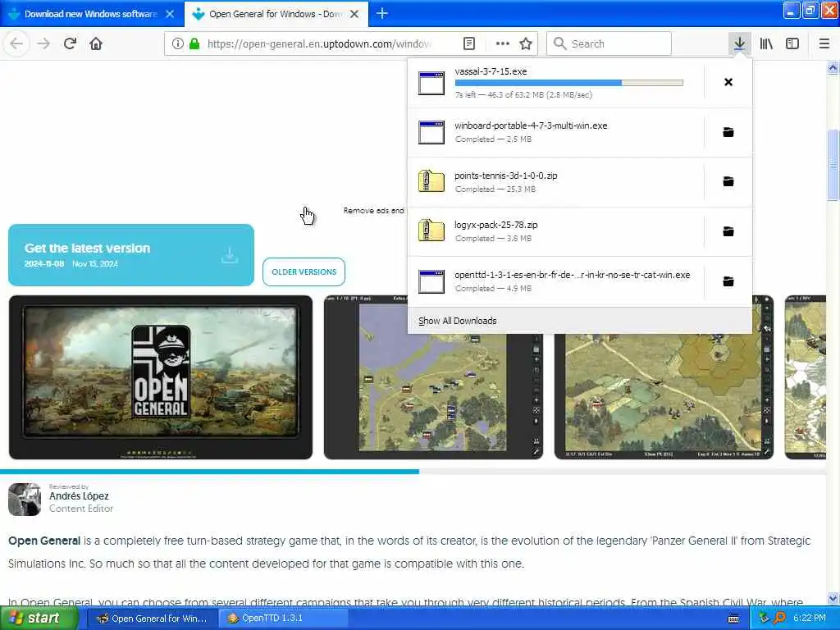Open page actions three-dots menu
Viewport: 840px width, 630px height.
click(503, 43)
